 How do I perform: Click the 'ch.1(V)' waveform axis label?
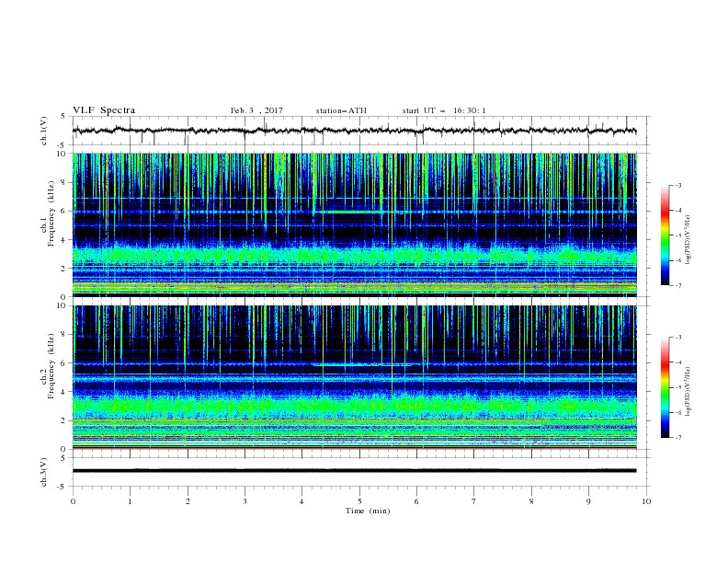(44, 131)
